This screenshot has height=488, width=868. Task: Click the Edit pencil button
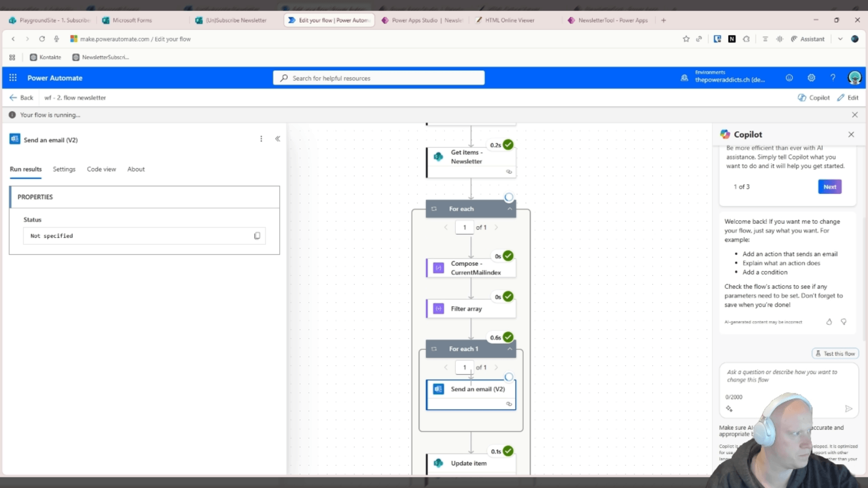[848, 98]
